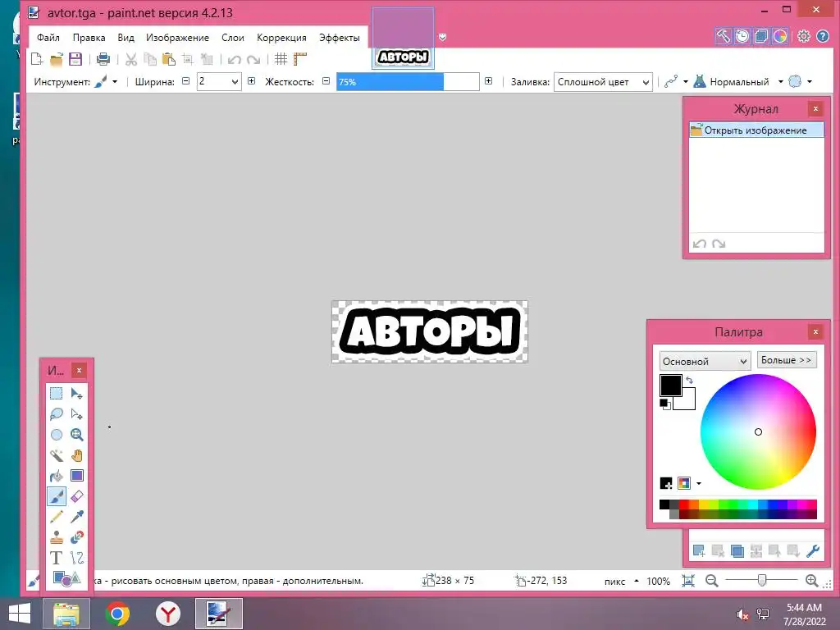
Task: Decrease brush width with minus button
Action: [x=186, y=81]
